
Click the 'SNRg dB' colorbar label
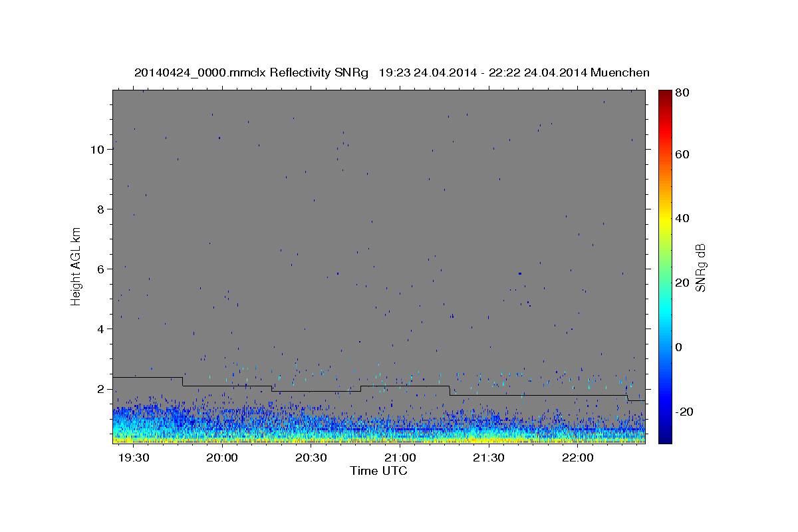[x=700, y=267]
